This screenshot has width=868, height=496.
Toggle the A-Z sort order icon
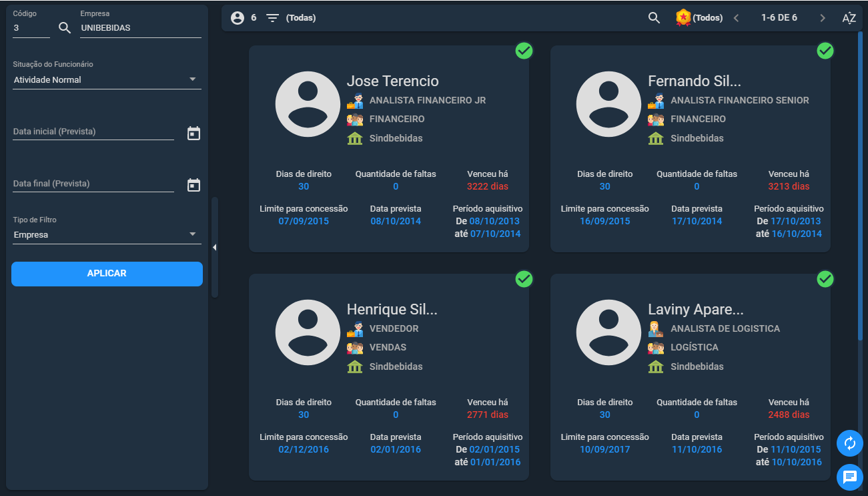click(849, 18)
